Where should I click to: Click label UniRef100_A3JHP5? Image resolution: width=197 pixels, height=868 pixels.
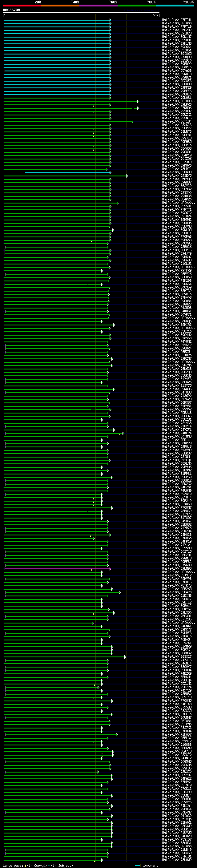(x=177, y=355)
